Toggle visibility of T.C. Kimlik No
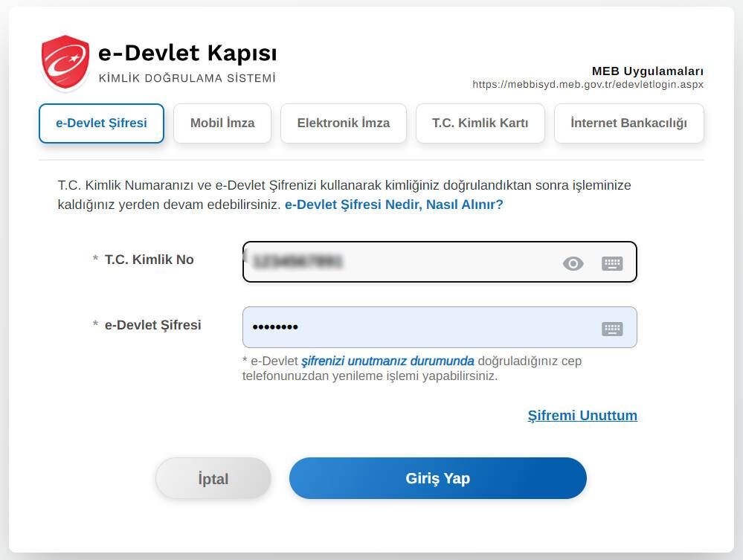 573,263
